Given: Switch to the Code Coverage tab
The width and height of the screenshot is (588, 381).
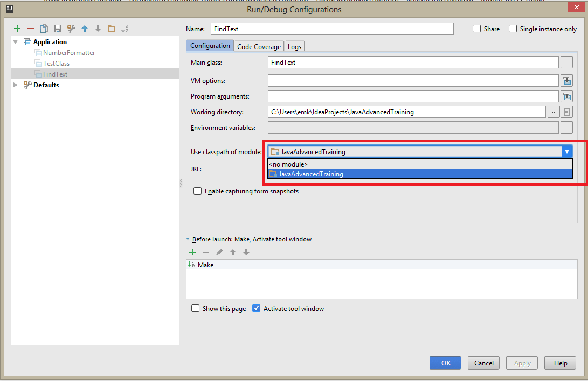Looking at the screenshot, I should tap(259, 46).
